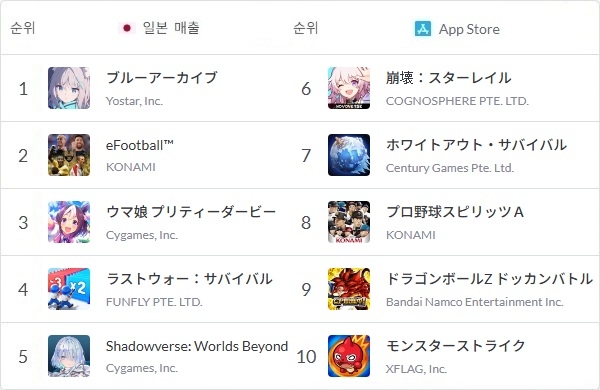Open the Blue Archive app icon
Image resolution: width=600 pixels, height=390 pixels.
69,88
